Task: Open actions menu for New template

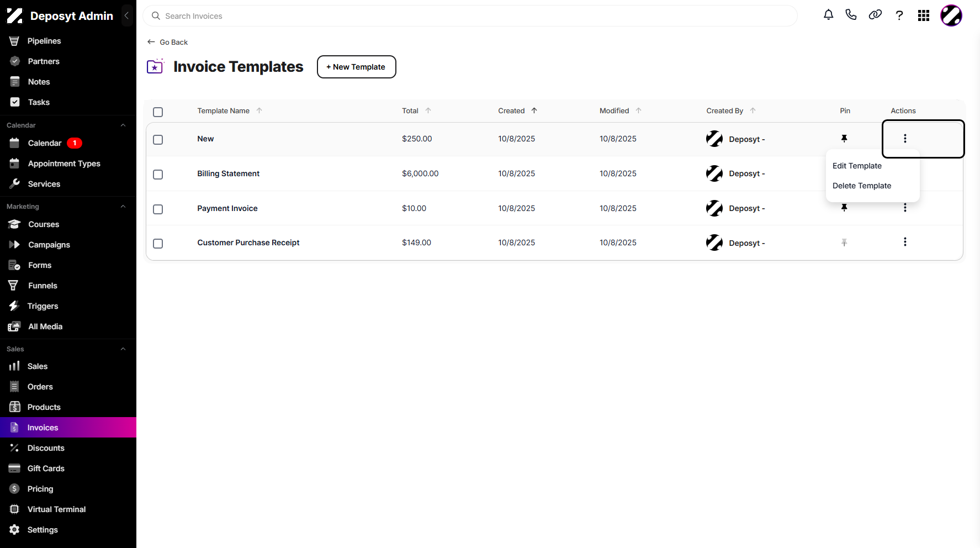Action: point(905,139)
